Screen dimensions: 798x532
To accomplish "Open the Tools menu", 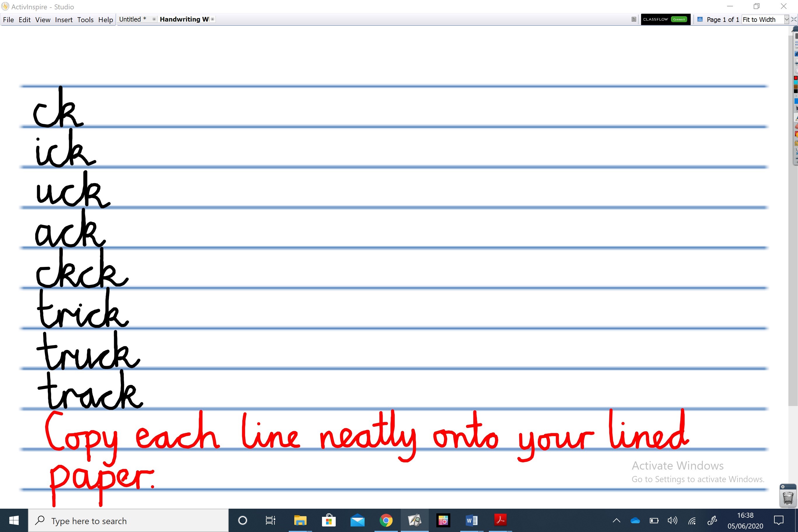I will 85,20.
